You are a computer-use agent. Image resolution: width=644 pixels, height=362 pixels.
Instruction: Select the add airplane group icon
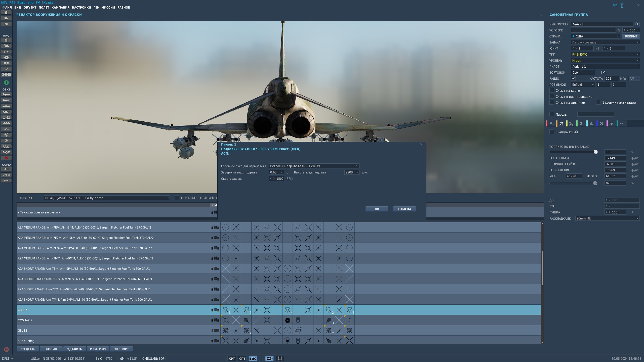(6, 94)
